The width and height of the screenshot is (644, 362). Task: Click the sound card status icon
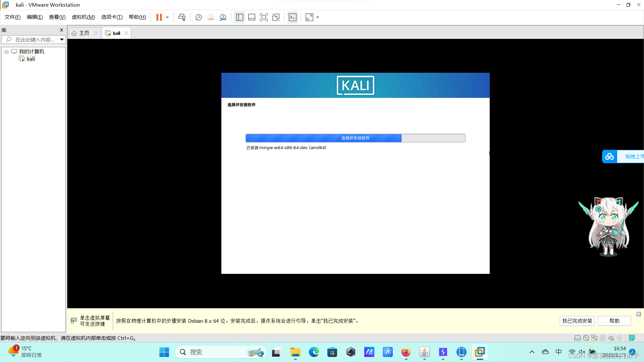click(611, 338)
